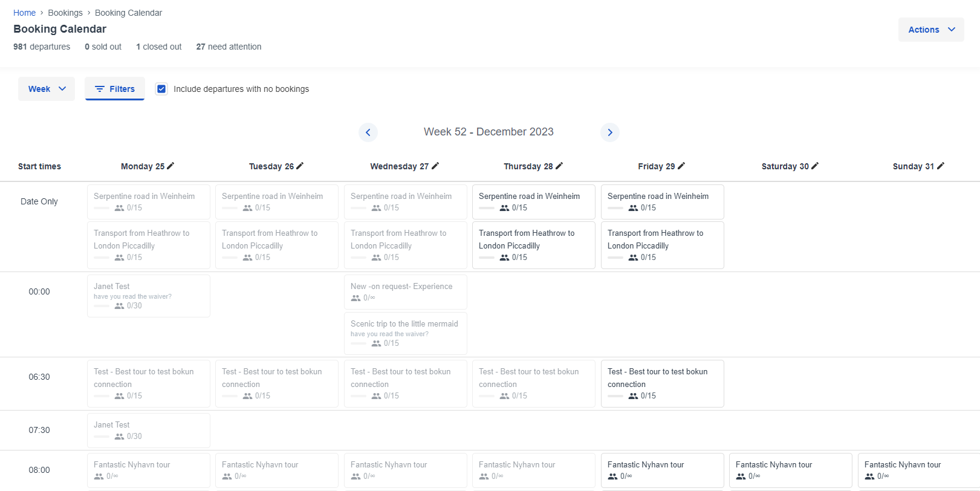980x491 pixels.
Task: Select Friday's Transport from Heathrow departure card
Action: point(662,245)
